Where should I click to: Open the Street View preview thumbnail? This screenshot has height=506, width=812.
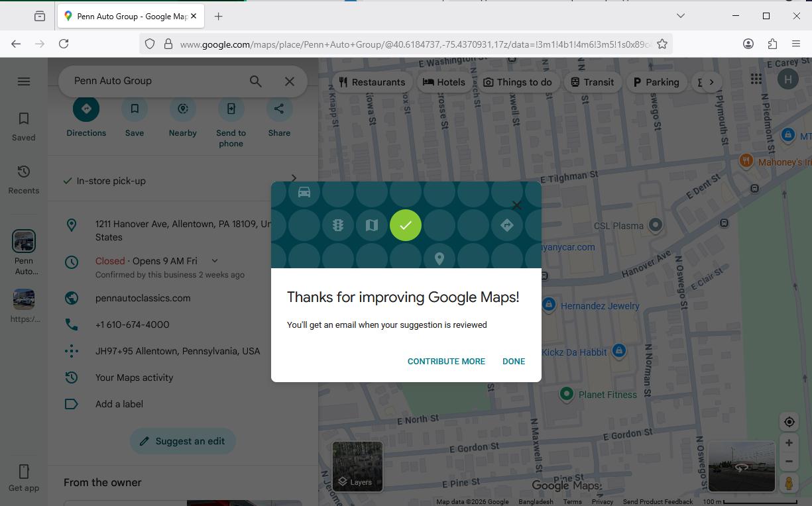742,467
